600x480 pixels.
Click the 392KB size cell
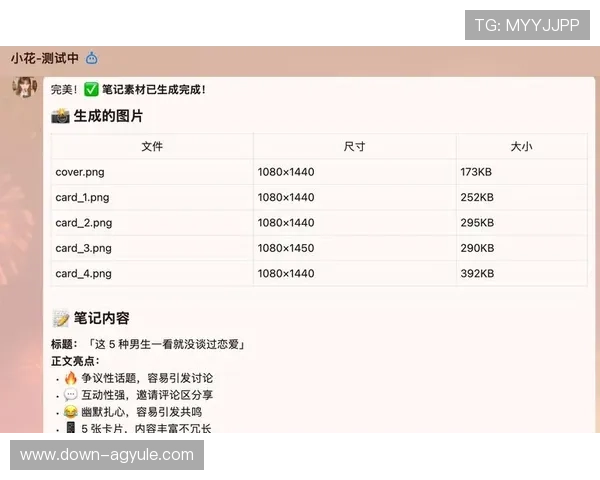tap(522, 273)
